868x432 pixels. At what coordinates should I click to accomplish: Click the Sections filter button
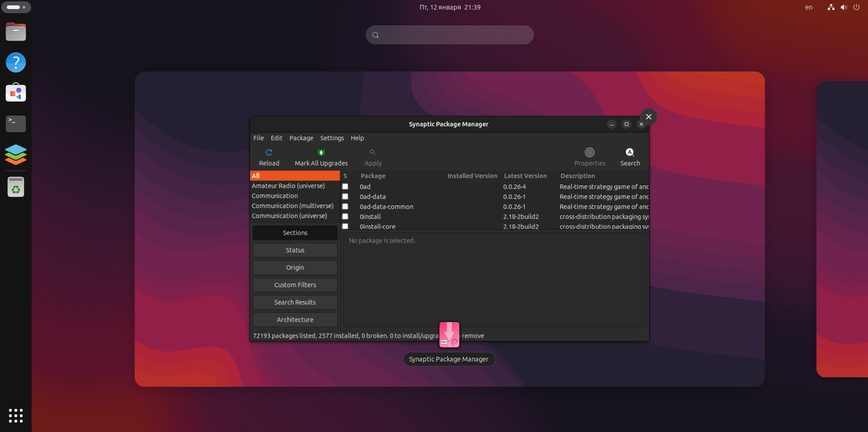point(295,233)
